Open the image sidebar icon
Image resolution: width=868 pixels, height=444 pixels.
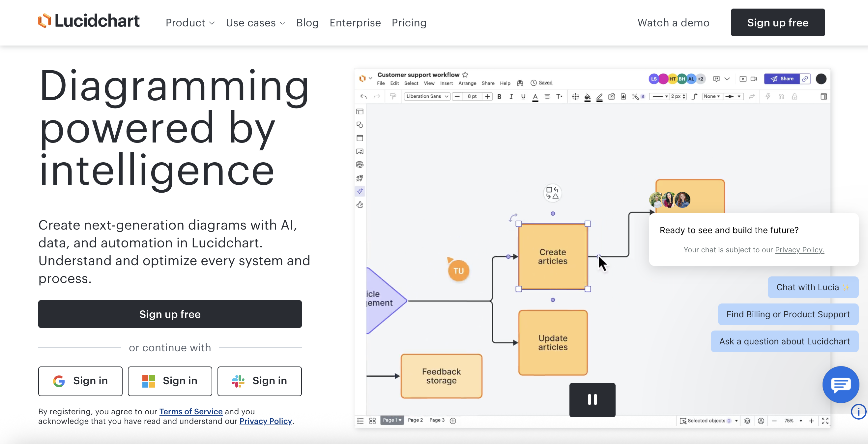[360, 151]
